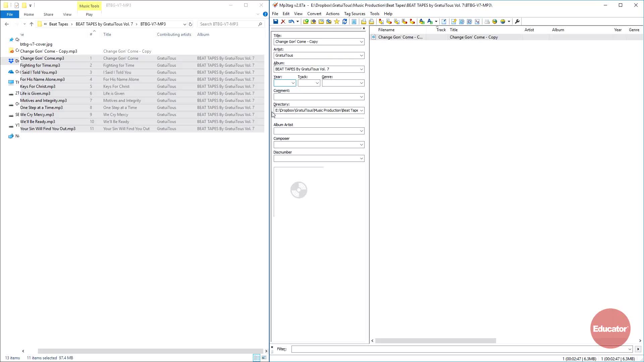Open the Genre dropdown list

(361, 83)
